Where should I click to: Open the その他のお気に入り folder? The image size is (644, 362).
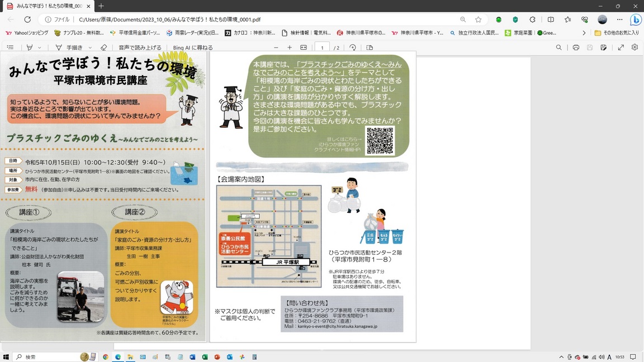(617, 33)
